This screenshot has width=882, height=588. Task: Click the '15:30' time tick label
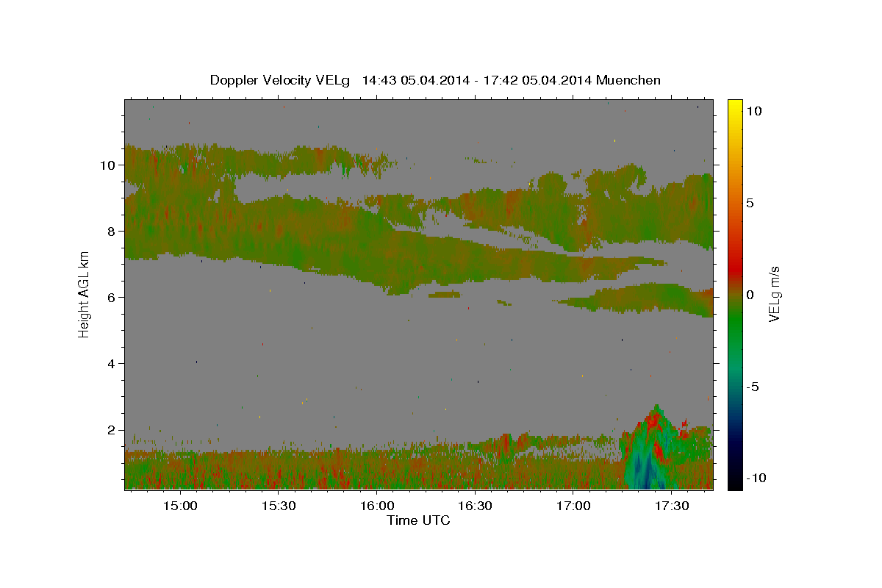coord(278,506)
